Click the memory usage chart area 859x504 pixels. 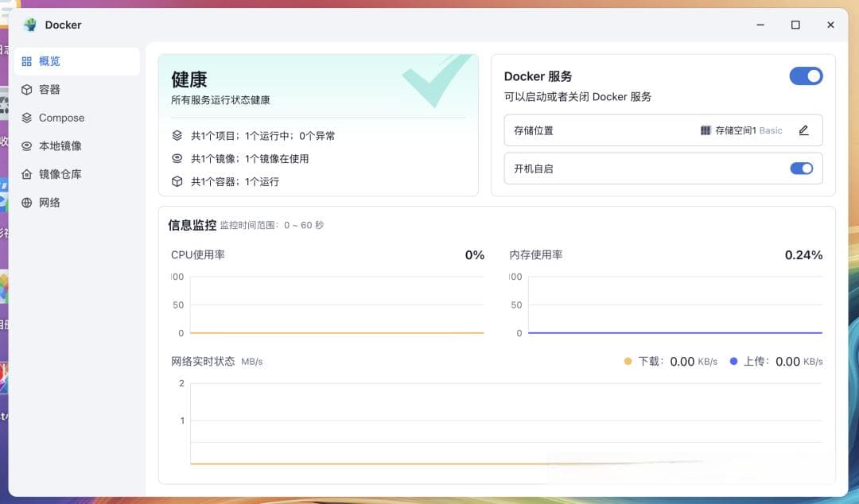click(x=675, y=304)
